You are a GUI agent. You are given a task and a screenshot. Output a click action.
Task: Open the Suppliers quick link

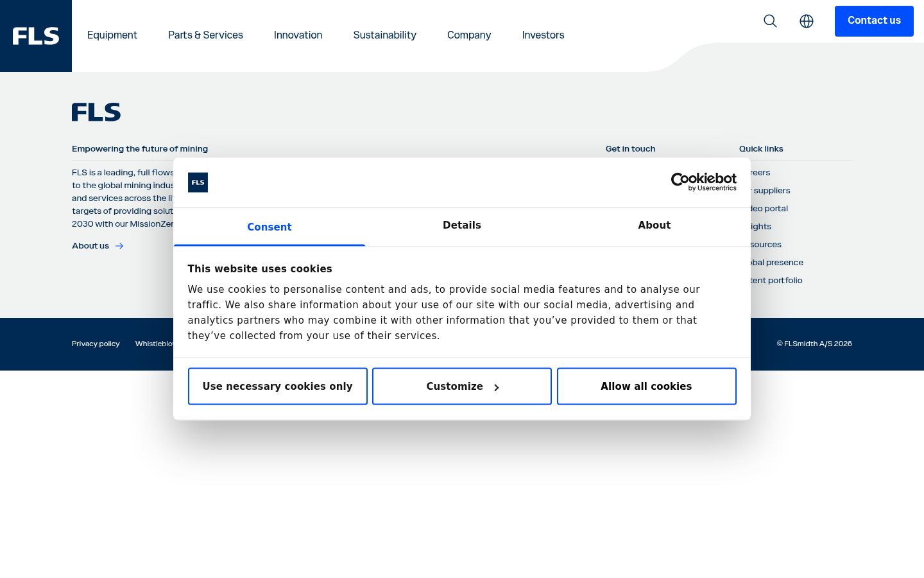point(771,190)
